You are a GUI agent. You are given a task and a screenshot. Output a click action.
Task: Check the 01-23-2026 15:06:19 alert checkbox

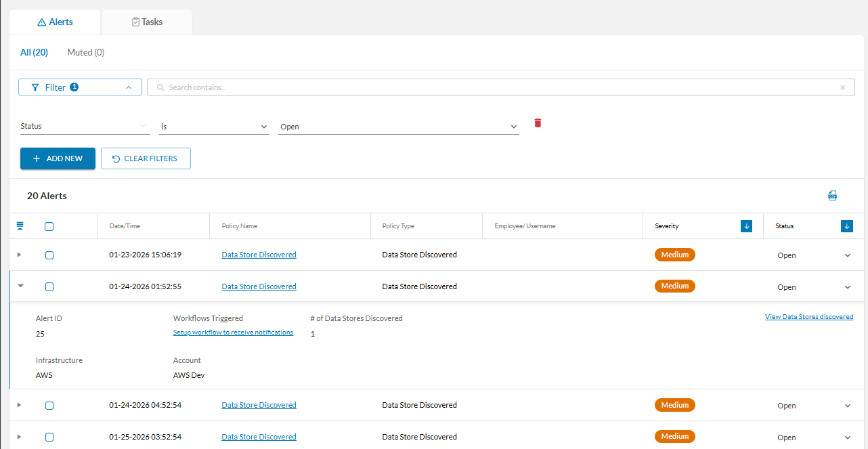49,255
